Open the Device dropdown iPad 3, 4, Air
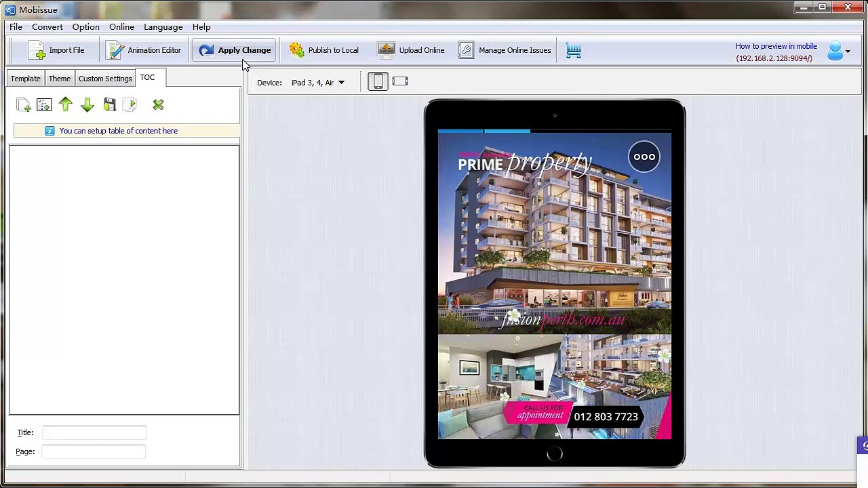868x488 pixels. (x=318, y=83)
